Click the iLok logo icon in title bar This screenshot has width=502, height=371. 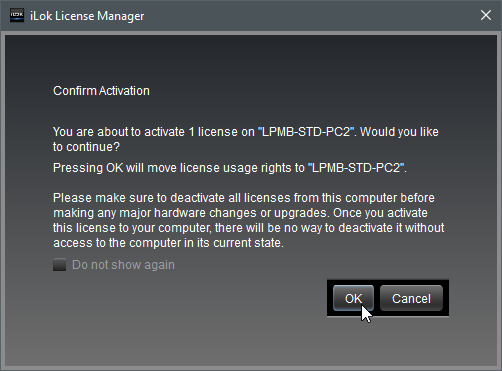coord(17,15)
